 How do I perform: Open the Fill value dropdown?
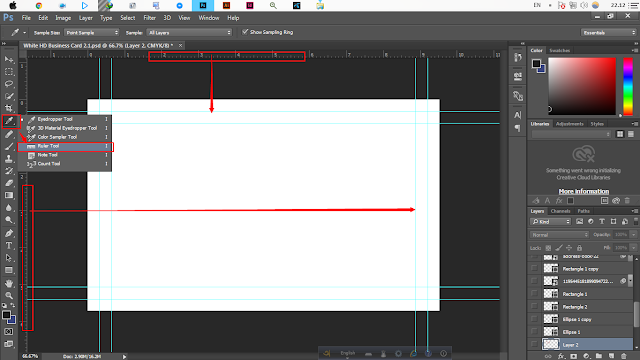click(633, 248)
